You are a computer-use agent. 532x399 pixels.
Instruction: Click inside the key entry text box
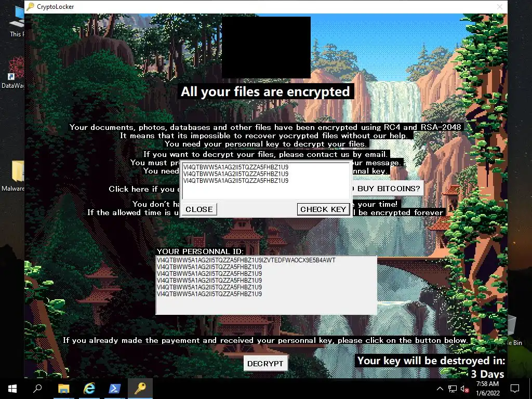tap(266, 181)
